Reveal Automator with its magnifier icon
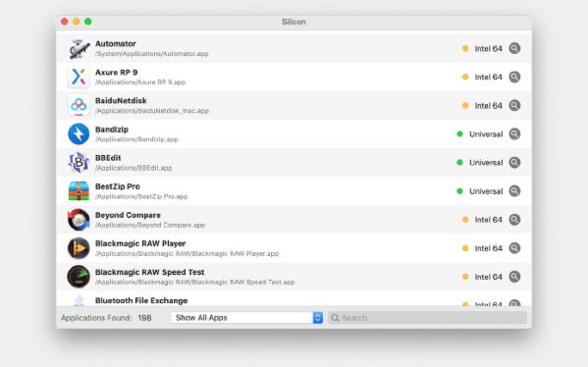This screenshot has width=588, height=367. pos(514,48)
